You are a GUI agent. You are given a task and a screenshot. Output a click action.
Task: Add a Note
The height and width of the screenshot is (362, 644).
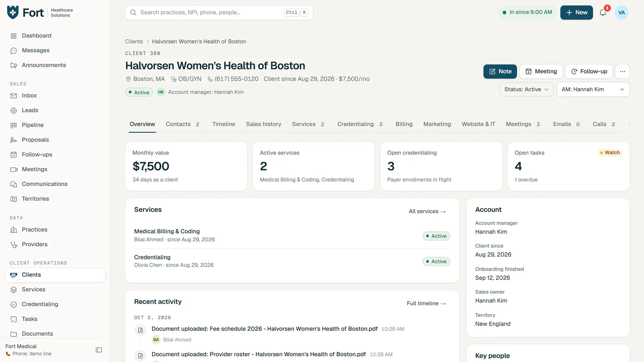[x=500, y=72]
